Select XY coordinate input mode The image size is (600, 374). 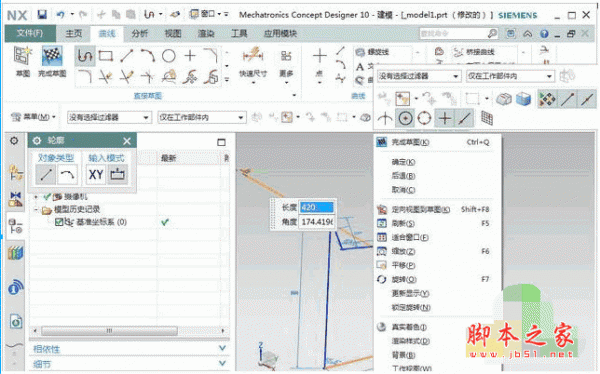pyautogui.click(x=96, y=175)
